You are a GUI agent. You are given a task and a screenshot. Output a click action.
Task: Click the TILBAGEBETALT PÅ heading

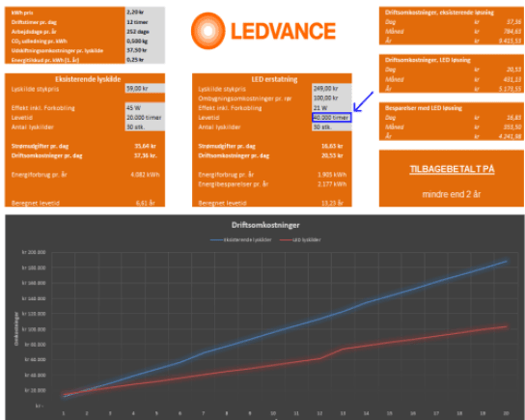point(452,169)
